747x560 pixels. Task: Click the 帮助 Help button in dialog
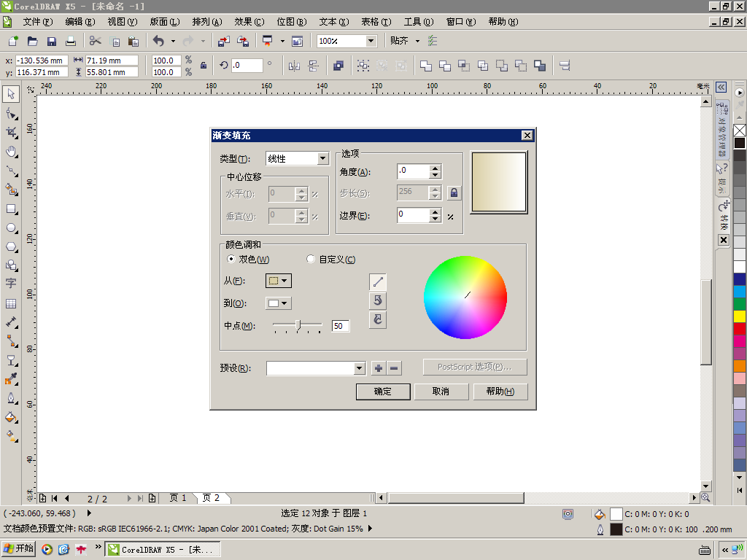[x=500, y=392]
